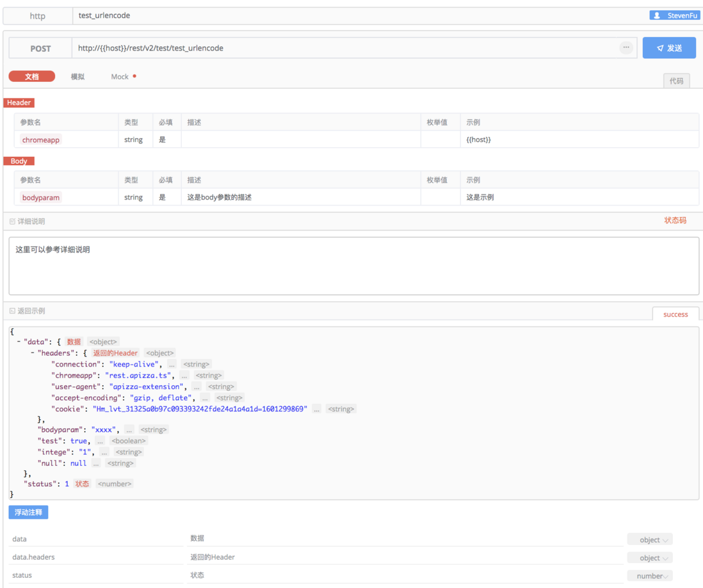Click the ellipsis after "cookie" value
Image resolution: width=703 pixels, height=588 pixels.
[x=316, y=409]
